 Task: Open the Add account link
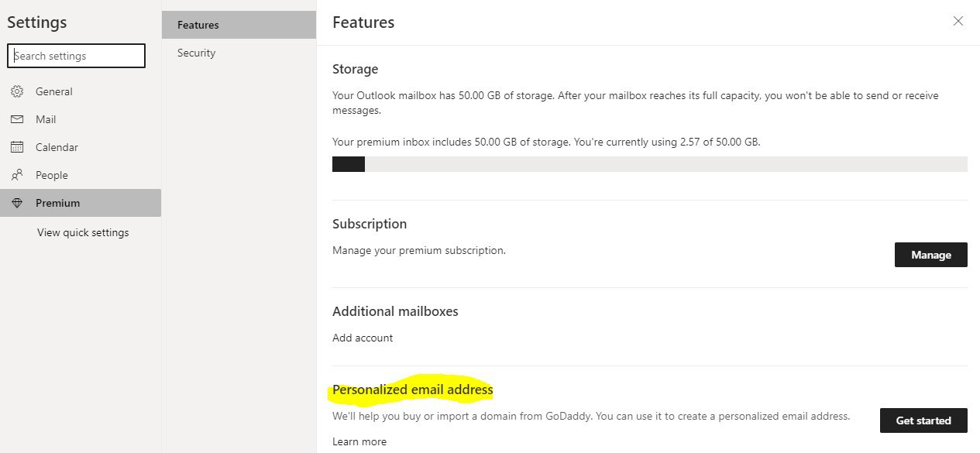click(363, 338)
